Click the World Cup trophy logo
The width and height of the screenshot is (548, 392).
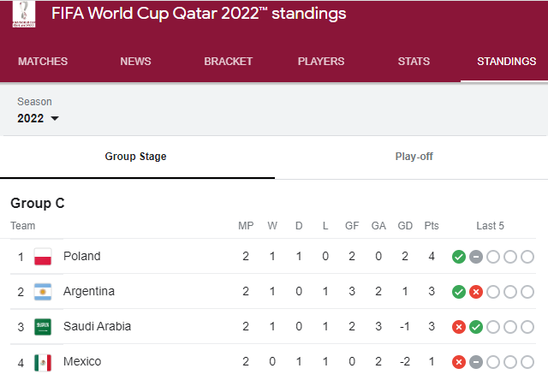[24, 14]
